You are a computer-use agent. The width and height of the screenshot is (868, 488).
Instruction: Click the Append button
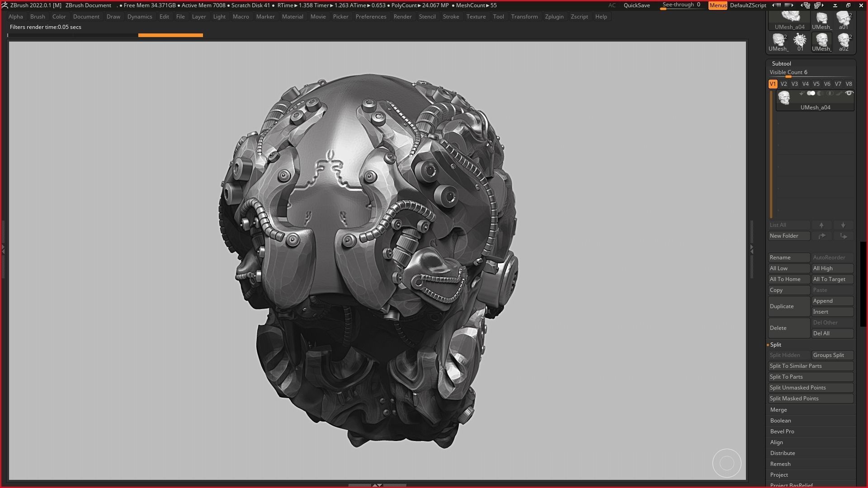pos(832,301)
